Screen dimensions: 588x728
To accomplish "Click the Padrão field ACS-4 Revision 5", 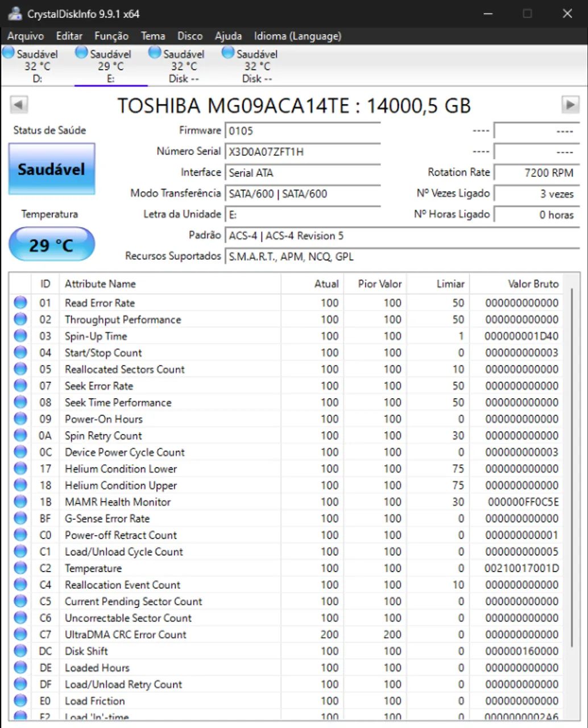I will (402, 235).
